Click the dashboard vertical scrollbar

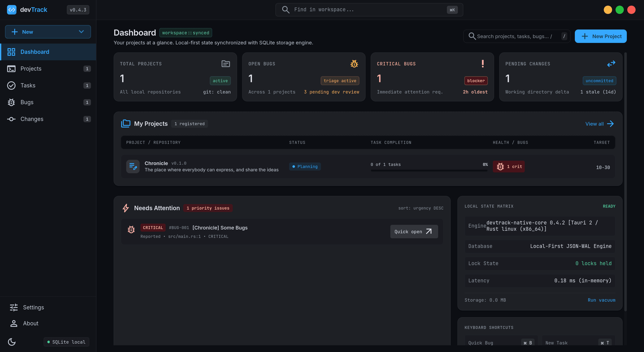coord(625,182)
